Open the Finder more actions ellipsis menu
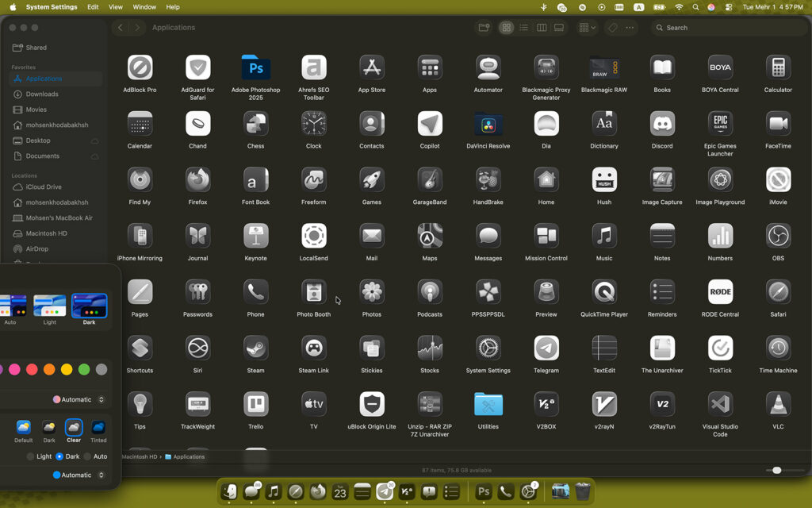Image resolution: width=812 pixels, height=508 pixels. coord(630,28)
